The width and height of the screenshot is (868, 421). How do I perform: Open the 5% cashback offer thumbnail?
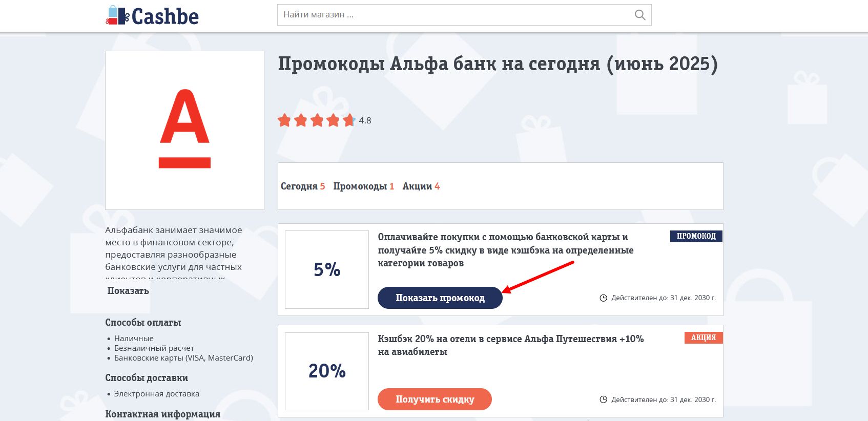pos(327,269)
